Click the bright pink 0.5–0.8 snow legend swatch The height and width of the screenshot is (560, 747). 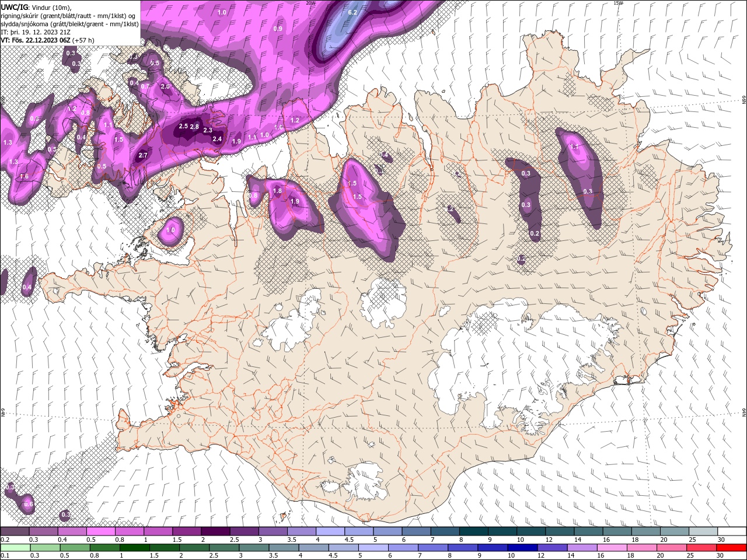point(101,531)
